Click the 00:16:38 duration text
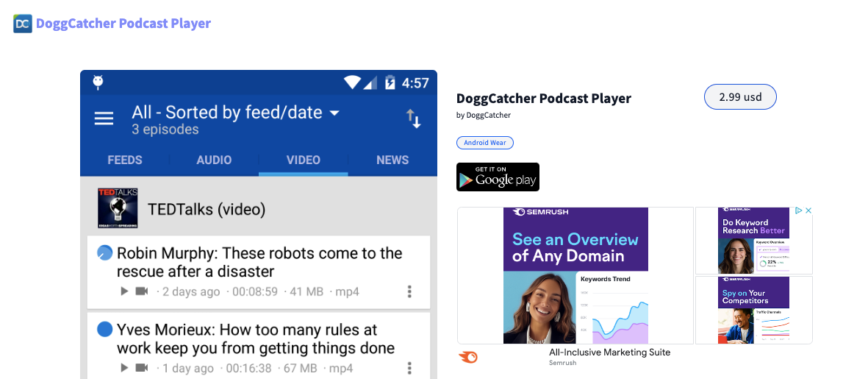 click(x=248, y=368)
